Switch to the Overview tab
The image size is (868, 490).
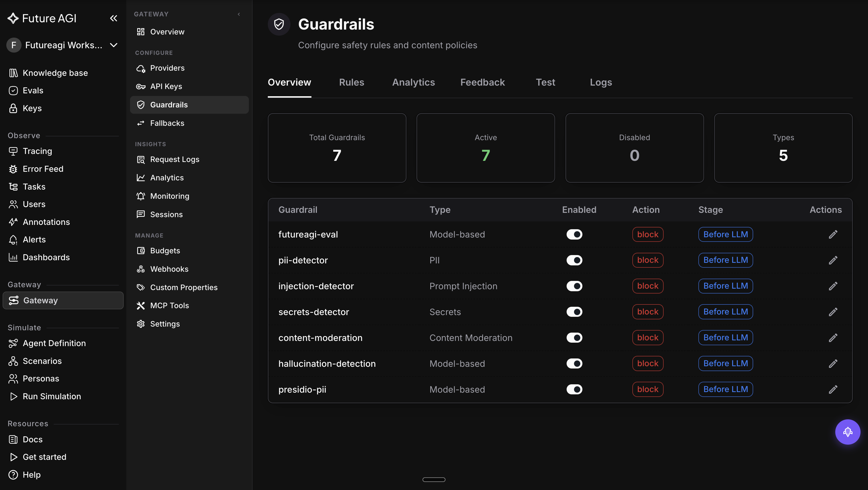[289, 82]
